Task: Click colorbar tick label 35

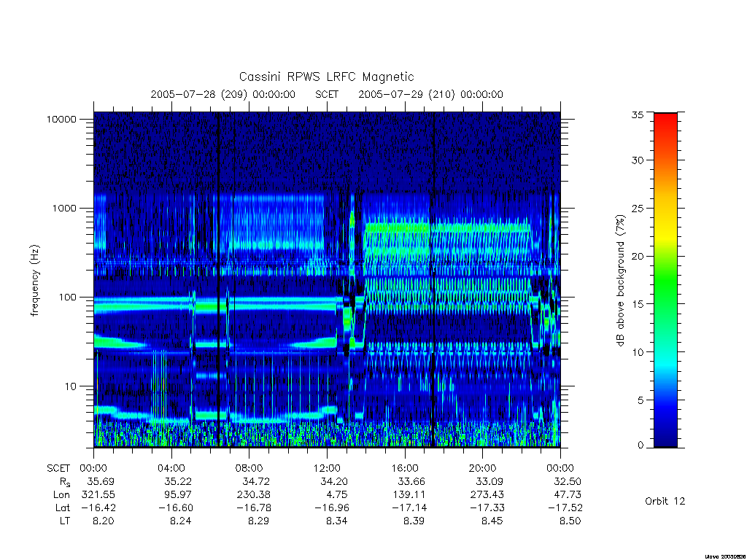Action: click(x=637, y=114)
